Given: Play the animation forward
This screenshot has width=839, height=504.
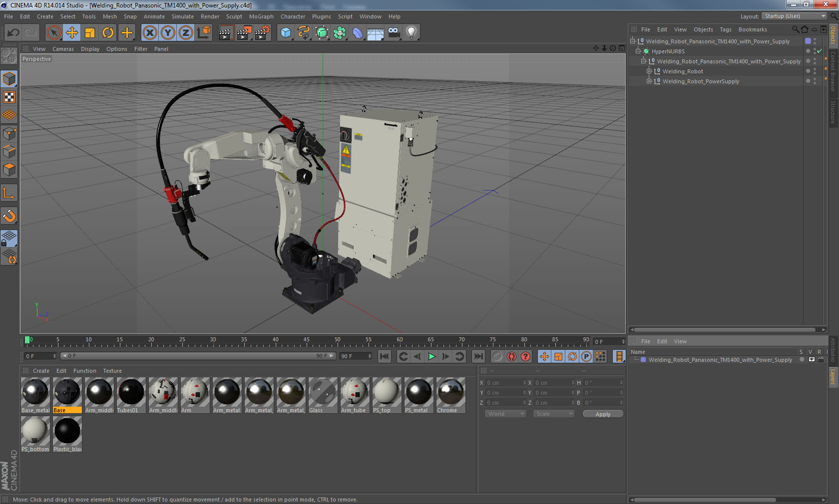Looking at the screenshot, I should coord(431,356).
